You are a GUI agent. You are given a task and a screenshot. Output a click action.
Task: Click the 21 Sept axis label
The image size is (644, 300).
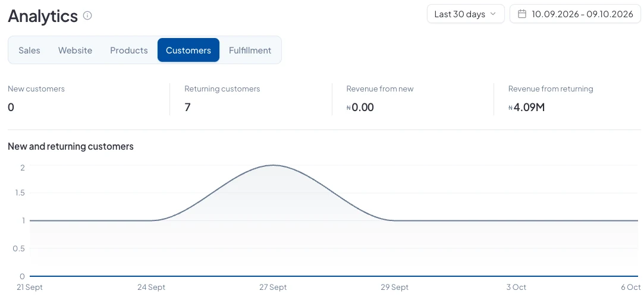pos(30,288)
